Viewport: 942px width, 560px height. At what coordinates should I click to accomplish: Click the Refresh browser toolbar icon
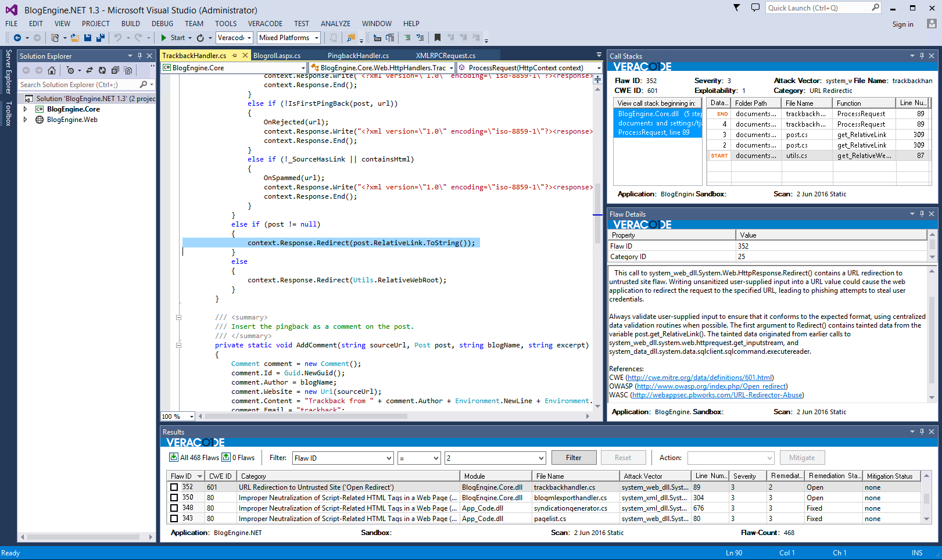point(200,38)
